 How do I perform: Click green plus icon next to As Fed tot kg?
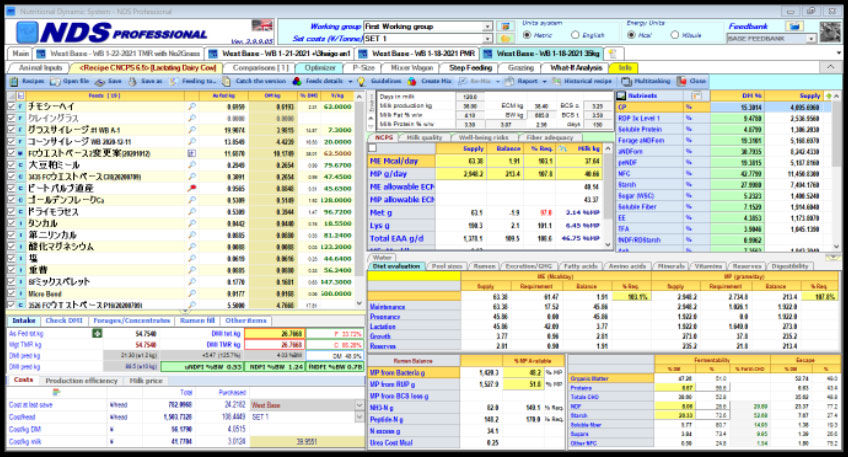(x=97, y=333)
